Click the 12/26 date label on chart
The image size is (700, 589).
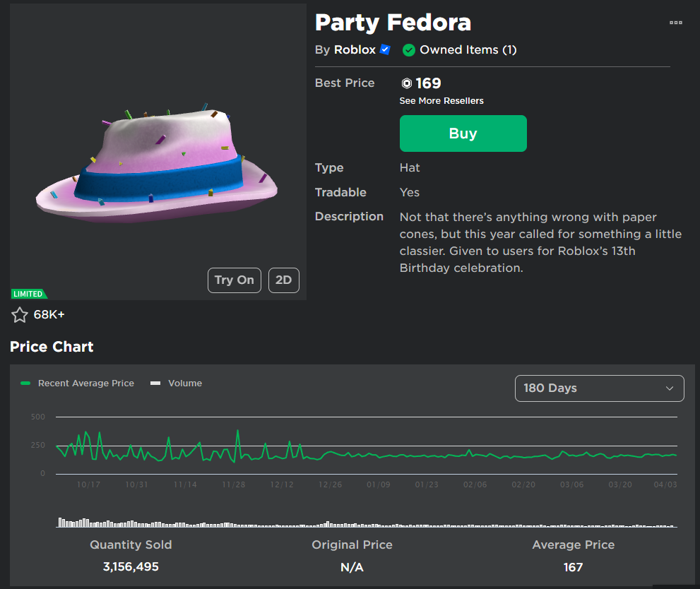(x=330, y=484)
